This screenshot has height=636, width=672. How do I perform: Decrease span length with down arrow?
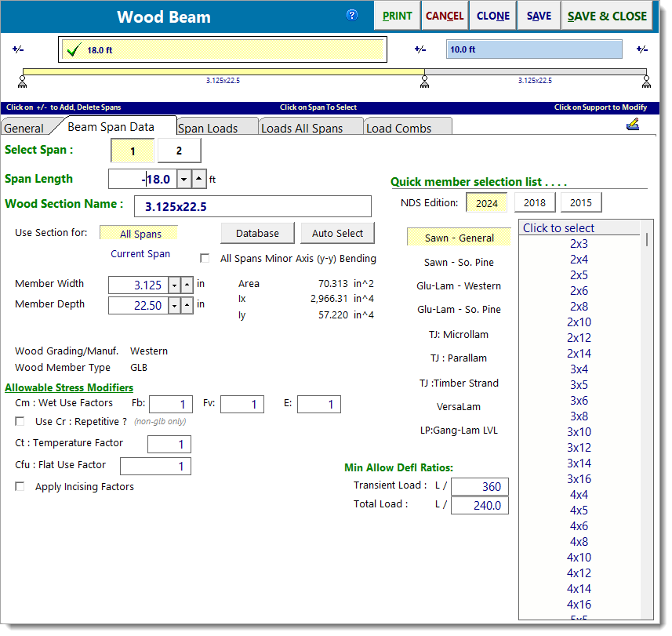[x=183, y=179]
